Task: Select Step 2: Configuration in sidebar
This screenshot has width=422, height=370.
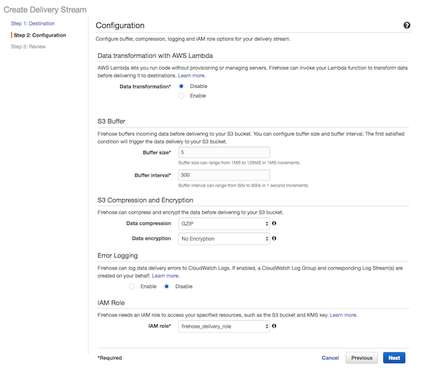Action: tap(40, 35)
